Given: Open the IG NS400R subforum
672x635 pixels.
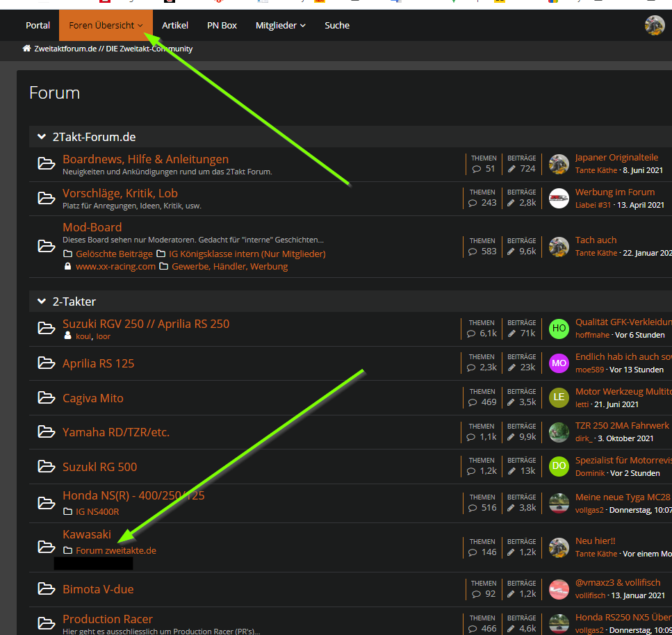Looking at the screenshot, I should pos(97,512).
